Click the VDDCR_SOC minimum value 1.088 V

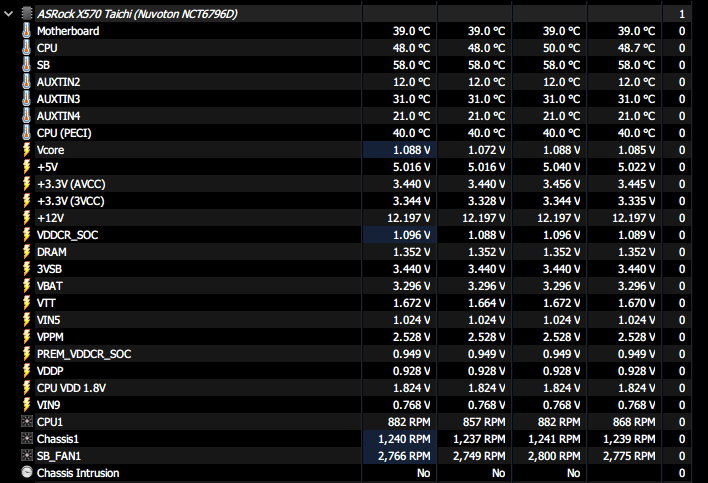[x=486, y=235]
